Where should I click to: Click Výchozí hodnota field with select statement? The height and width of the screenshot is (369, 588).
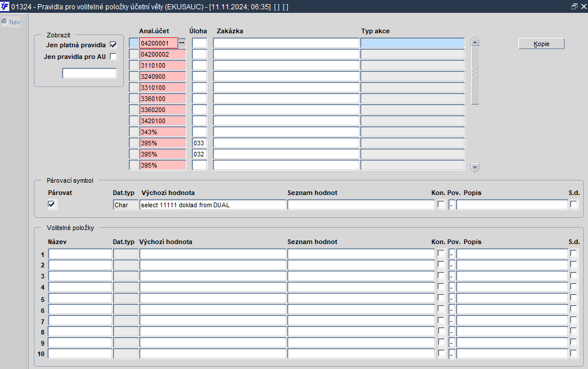213,205
